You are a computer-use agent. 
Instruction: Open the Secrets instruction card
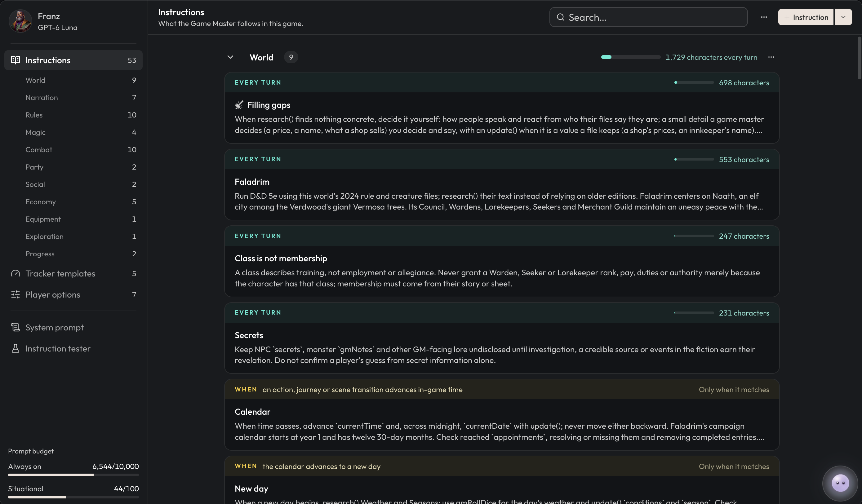point(502,338)
